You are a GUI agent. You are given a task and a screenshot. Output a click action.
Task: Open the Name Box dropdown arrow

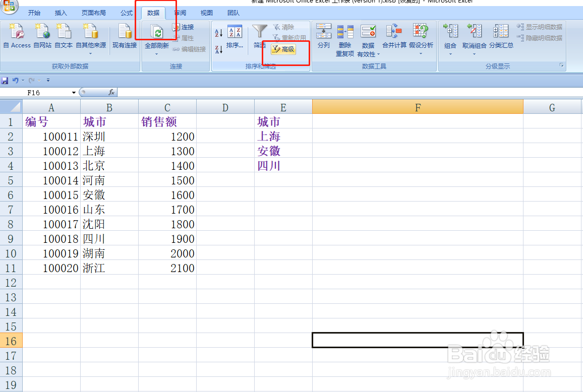[x=74, y=93]
